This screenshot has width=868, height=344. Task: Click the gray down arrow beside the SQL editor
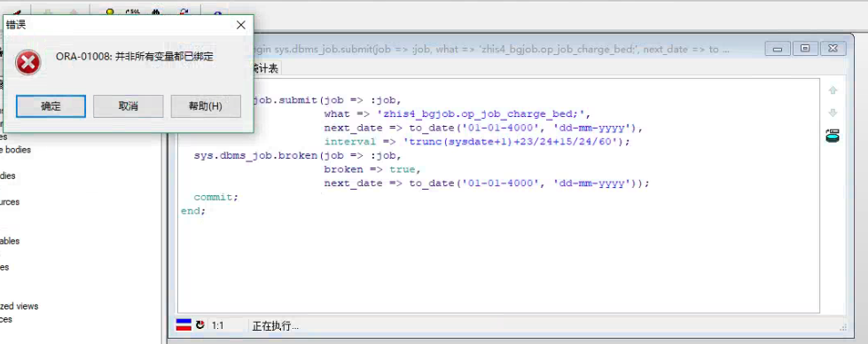point(833,113)
